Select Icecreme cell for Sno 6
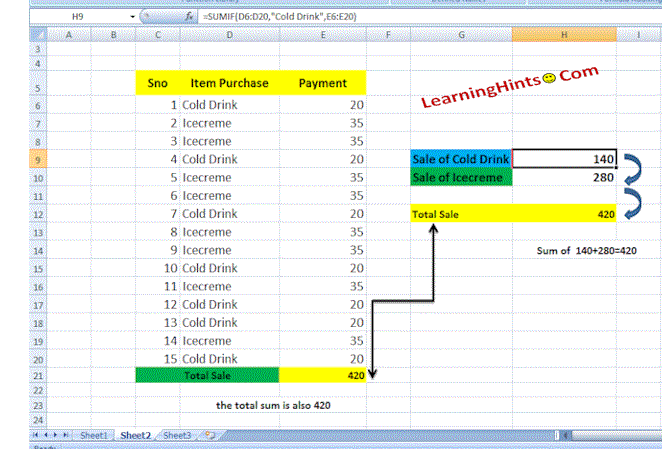The image size is (662, 449). 229,196
